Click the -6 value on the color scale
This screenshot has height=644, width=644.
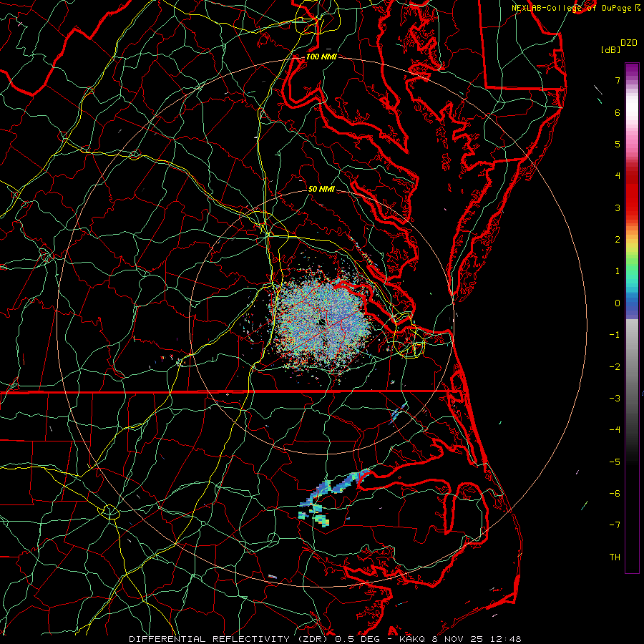point(615,494)
